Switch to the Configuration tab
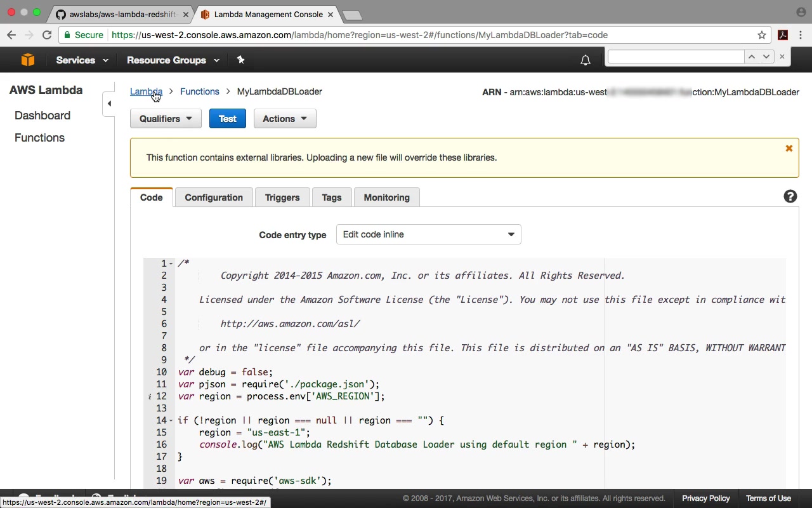Image resolution: width=812 pixels, height=508 pixels. [214, 197]
